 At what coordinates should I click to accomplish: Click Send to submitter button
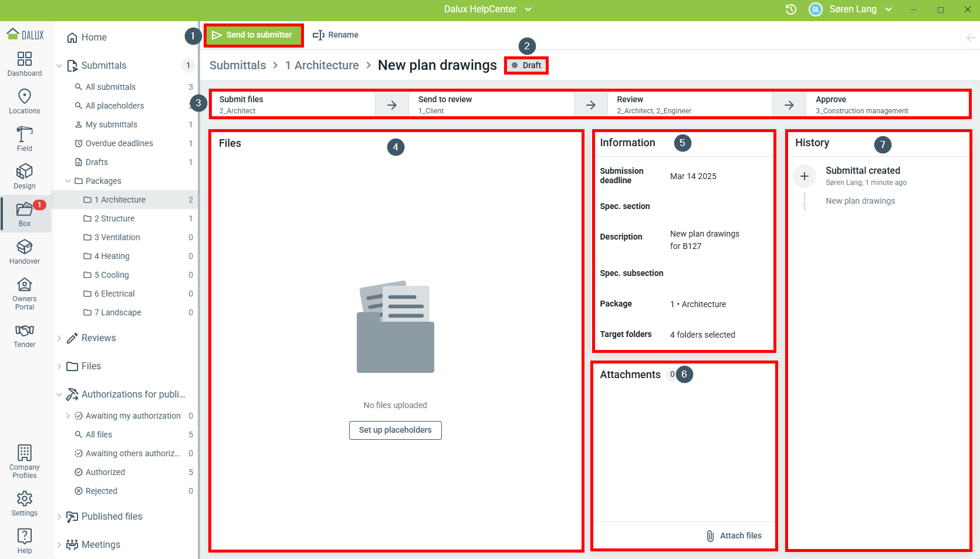[x=253, y=35]
